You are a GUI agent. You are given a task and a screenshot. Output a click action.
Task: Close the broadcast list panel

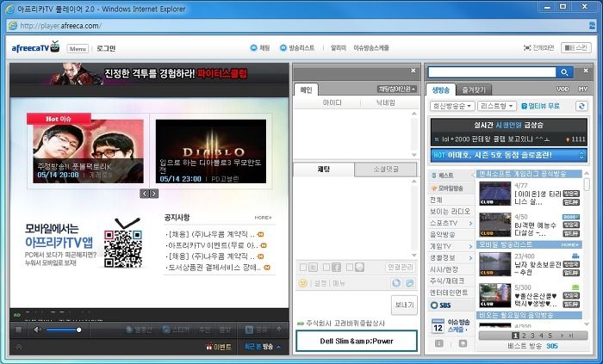(586, 71)
